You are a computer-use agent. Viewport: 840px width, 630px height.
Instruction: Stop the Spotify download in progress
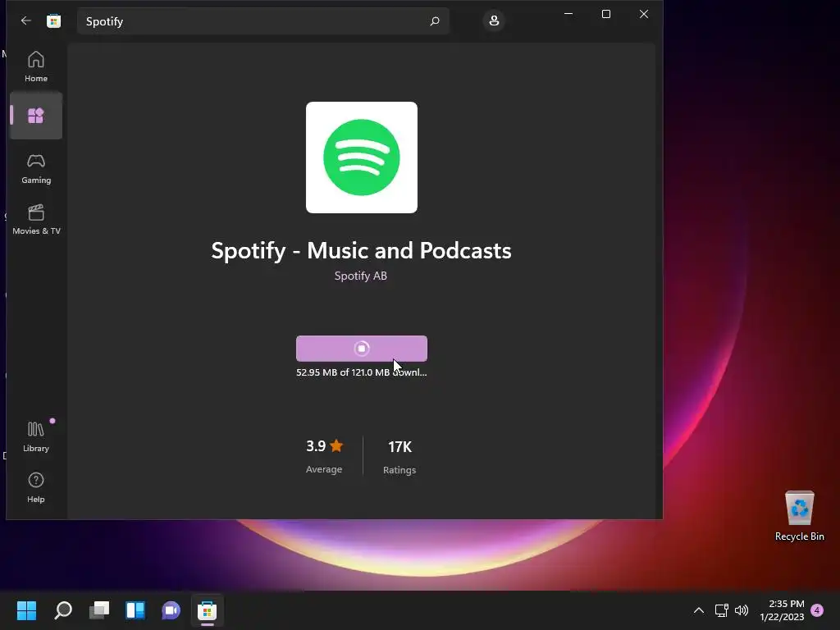362,348
